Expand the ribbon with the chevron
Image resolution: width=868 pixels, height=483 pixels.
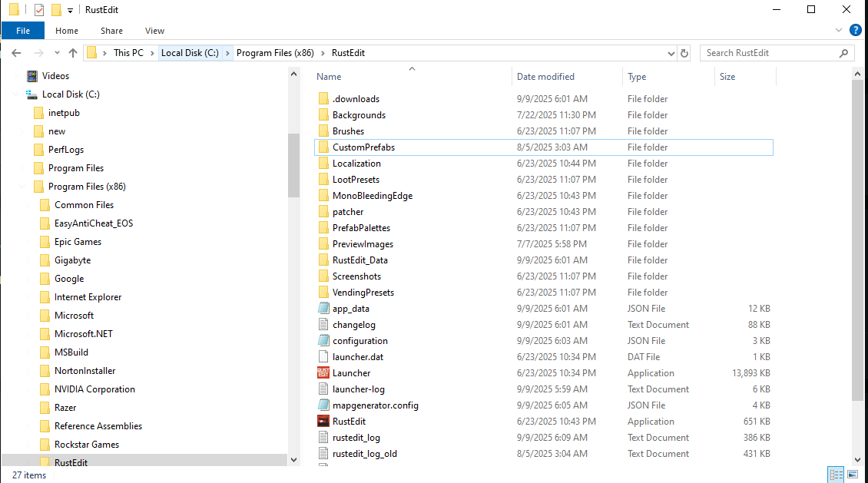(839, 31)
